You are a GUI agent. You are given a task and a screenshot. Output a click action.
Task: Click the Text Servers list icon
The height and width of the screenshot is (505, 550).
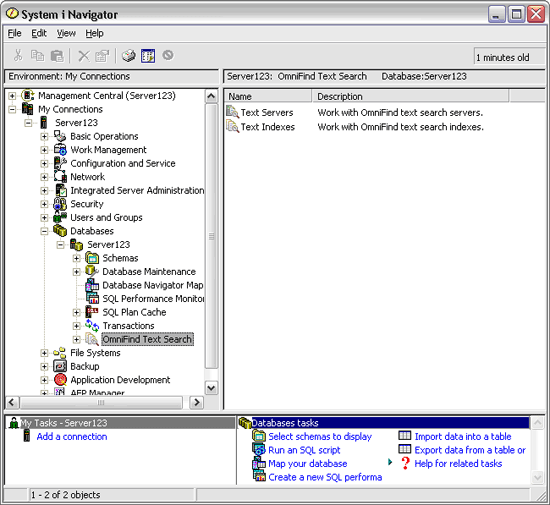click(232, 112)
